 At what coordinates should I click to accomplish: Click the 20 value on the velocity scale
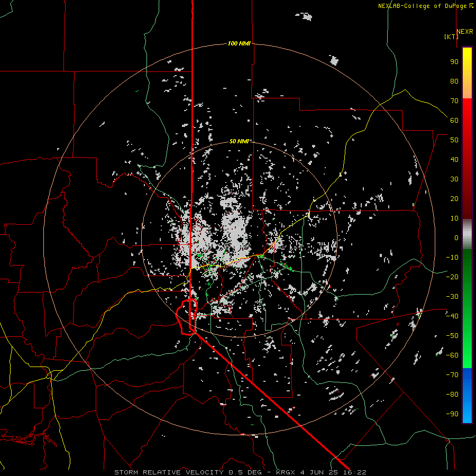point(454,198)
